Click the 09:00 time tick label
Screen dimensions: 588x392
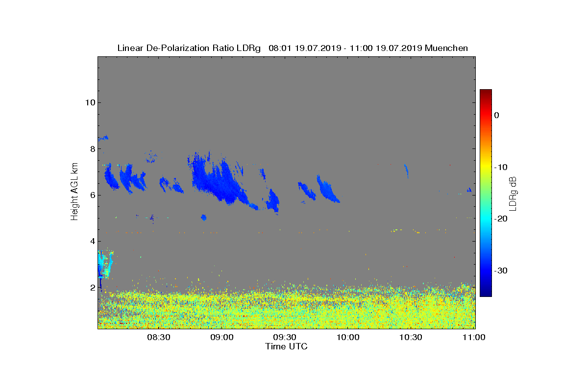[222, 337]
